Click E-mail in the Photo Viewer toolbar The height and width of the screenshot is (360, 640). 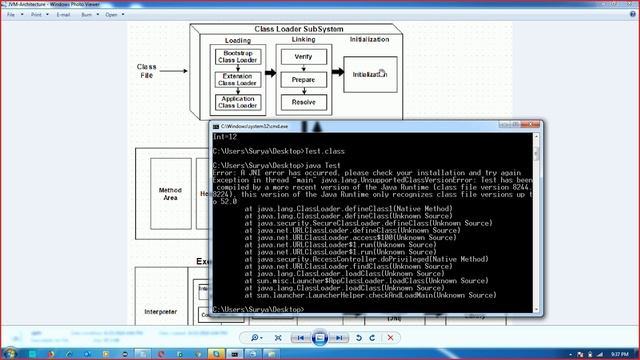(x=63, y=15)
